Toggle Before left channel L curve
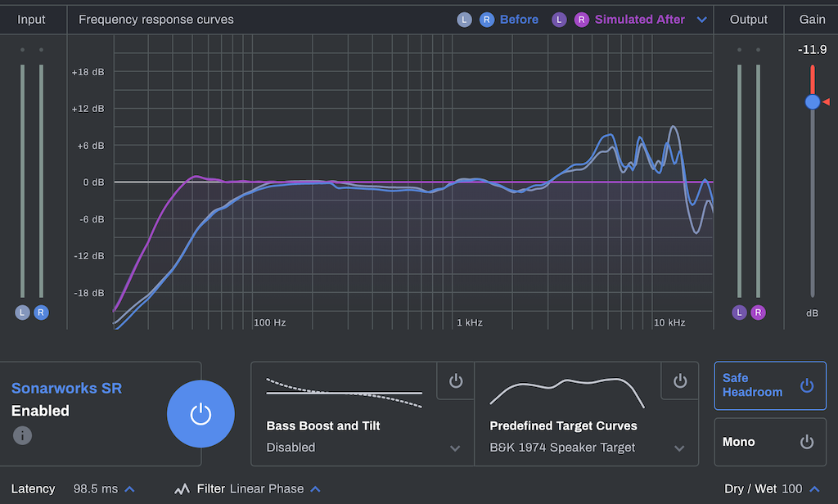The image size is (838, 504). coord(464,20)
